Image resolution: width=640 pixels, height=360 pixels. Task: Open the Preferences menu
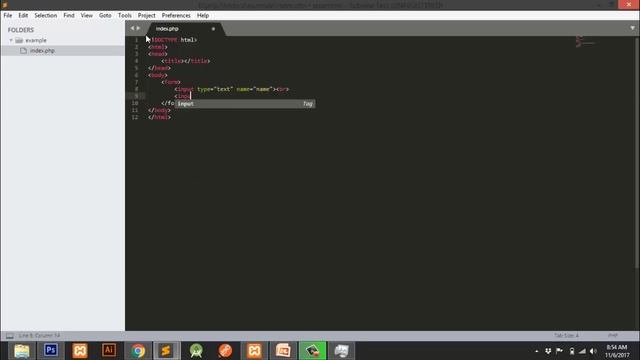[176, 16]
